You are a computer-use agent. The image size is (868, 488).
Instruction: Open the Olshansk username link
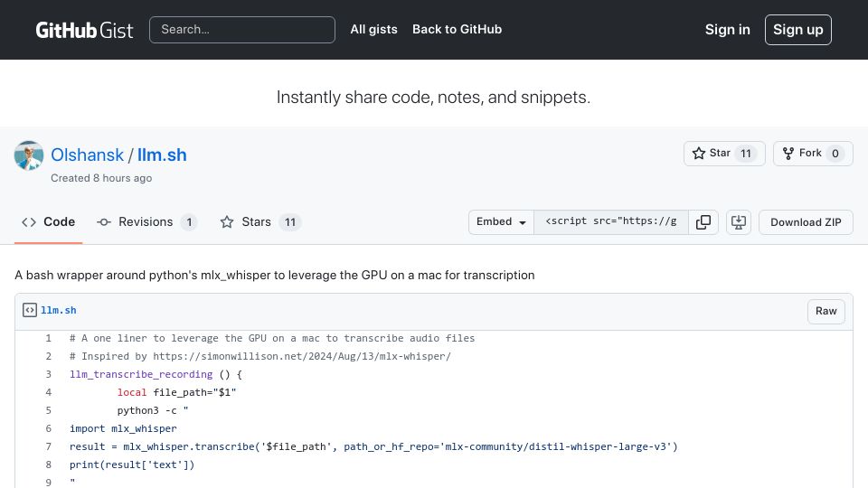pyautogui.click(x=87, y=155)
